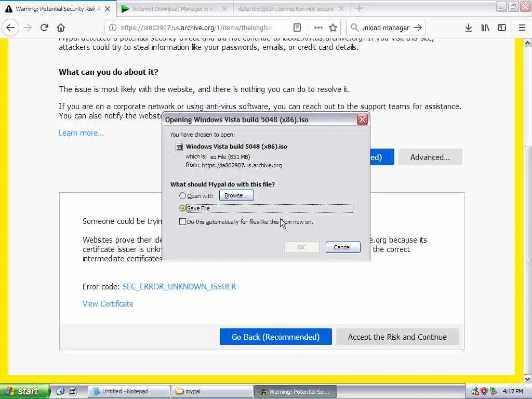The width and height of the screenshot is (532, 399).
Task: Click Browse to choose an application
Action: coord(236,195)
